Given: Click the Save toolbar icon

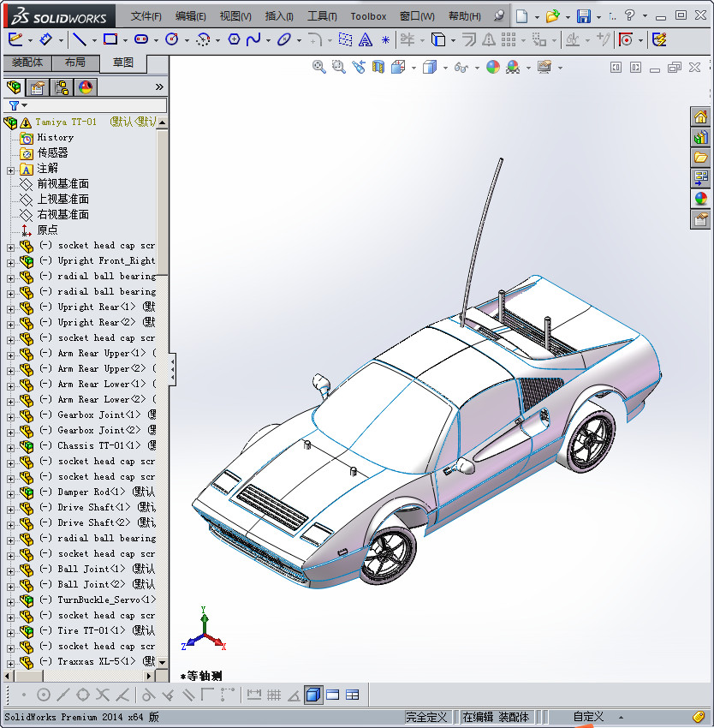Looking at the screenshot, I should pos(584,16).
